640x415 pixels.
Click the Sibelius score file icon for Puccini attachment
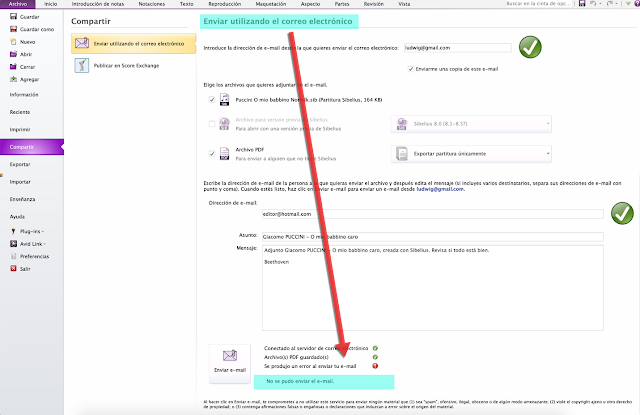click(224, 100)
